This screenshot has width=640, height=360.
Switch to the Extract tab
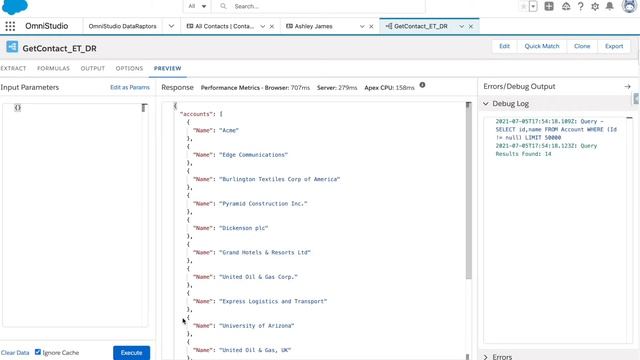coord(13,68)
